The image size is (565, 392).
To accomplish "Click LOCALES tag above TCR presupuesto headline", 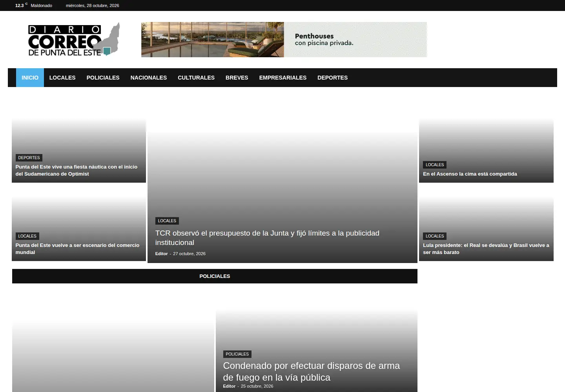I will [167, 221].
